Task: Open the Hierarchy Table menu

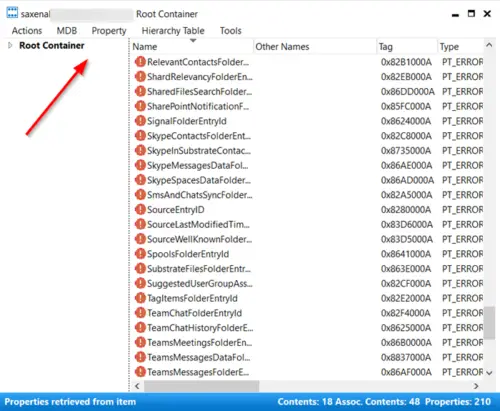Action: [x=173, y=31]
